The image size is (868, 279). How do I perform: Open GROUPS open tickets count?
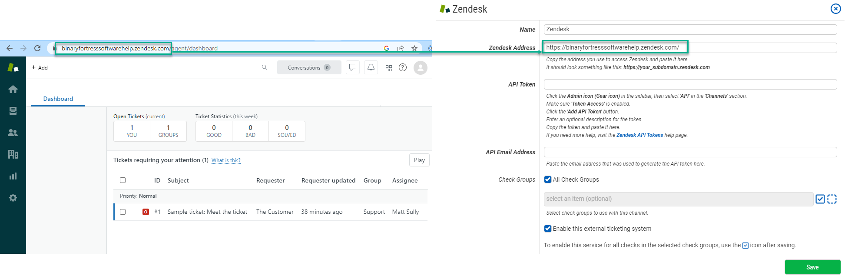tap(168, 131)
